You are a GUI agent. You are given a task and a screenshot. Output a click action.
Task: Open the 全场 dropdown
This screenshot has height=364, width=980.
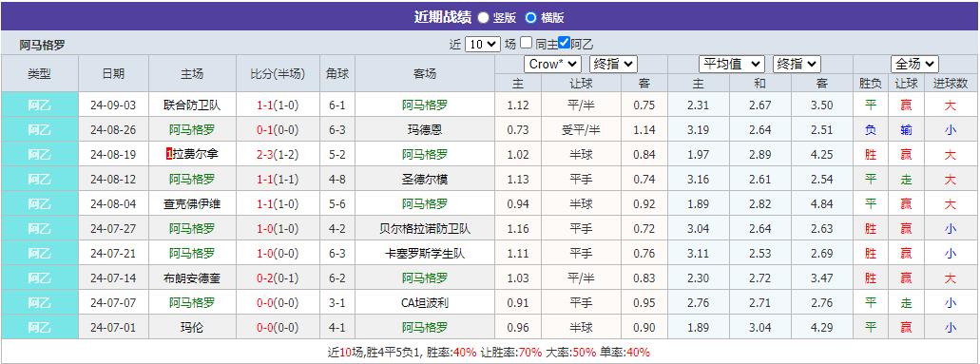(915, 64)
